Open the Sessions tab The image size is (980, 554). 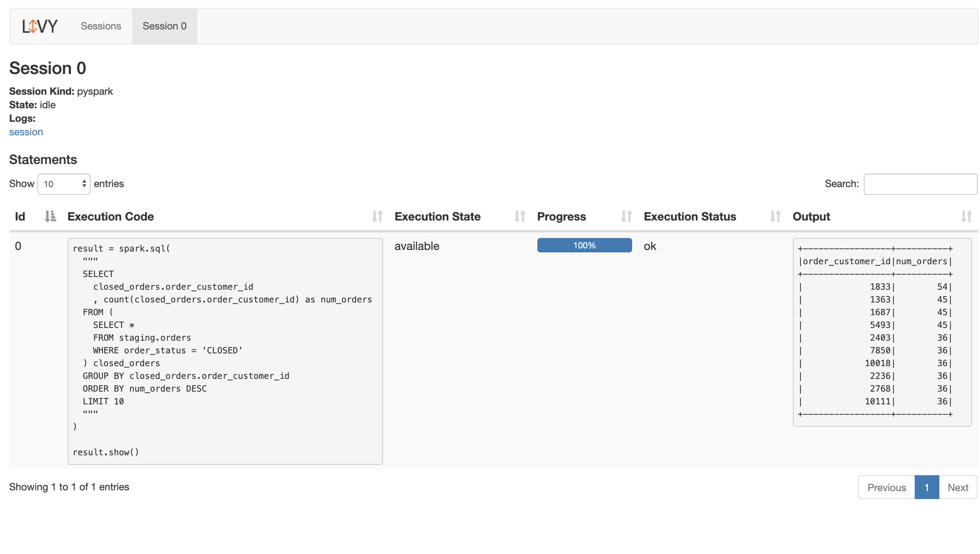(x=101, y=26)
